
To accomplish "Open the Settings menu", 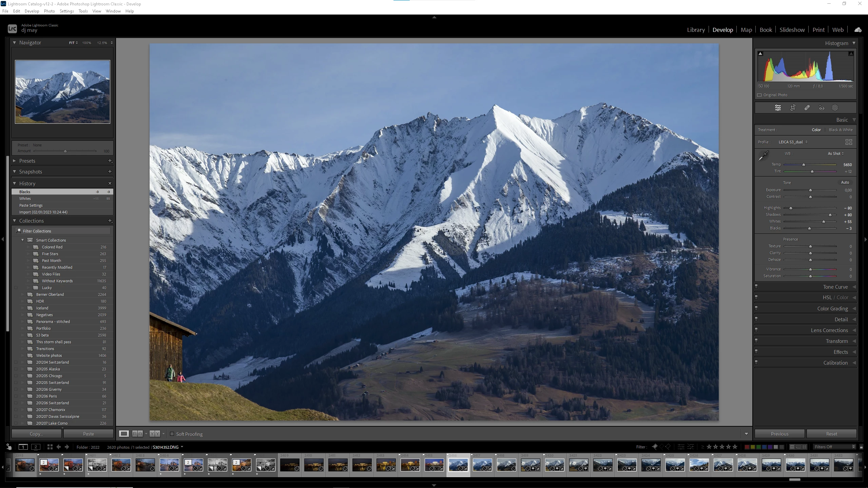I will click(66, 11).
